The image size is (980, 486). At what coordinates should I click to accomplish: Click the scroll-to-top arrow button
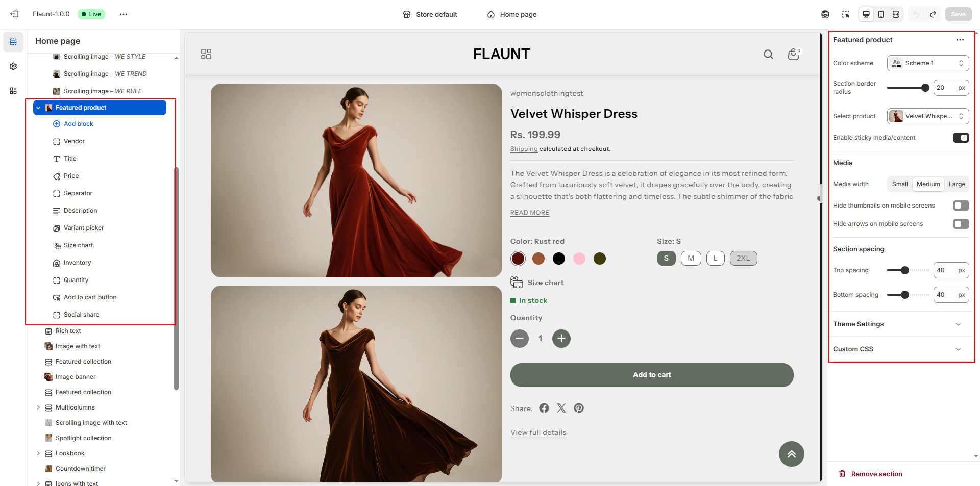click(x=792, y=454)
